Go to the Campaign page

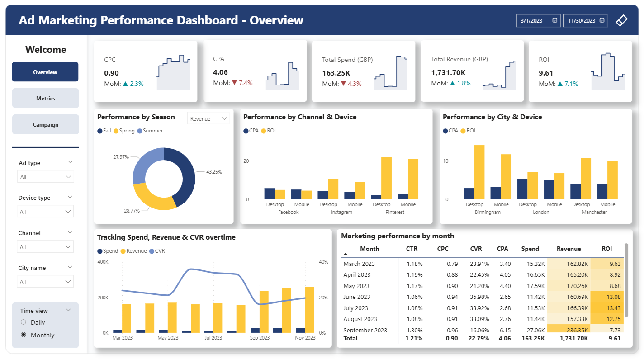pyautogui.click(x=45, y=124)
